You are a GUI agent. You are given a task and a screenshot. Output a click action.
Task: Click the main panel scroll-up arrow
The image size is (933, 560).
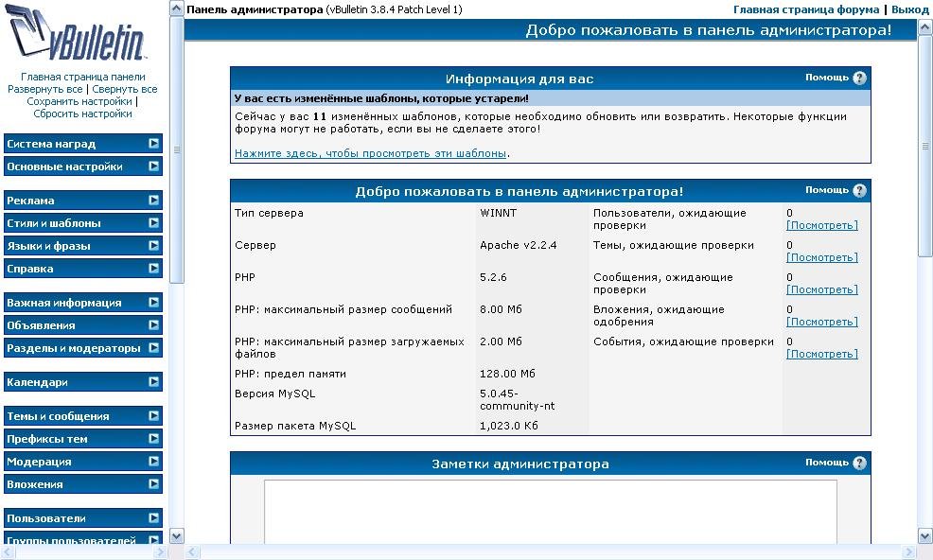[x=925, y=26]
